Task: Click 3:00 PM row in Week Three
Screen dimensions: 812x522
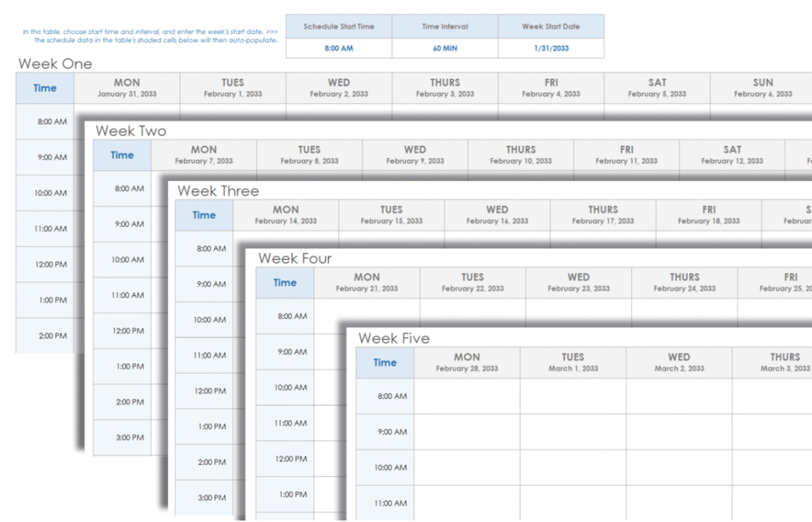Action: [204, 497]
